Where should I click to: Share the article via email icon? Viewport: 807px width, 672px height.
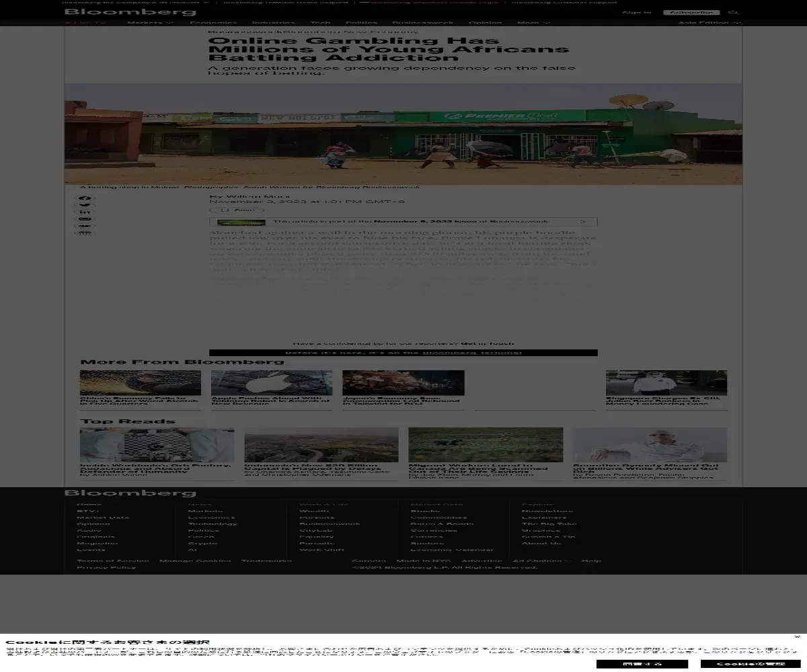[85, 219]
